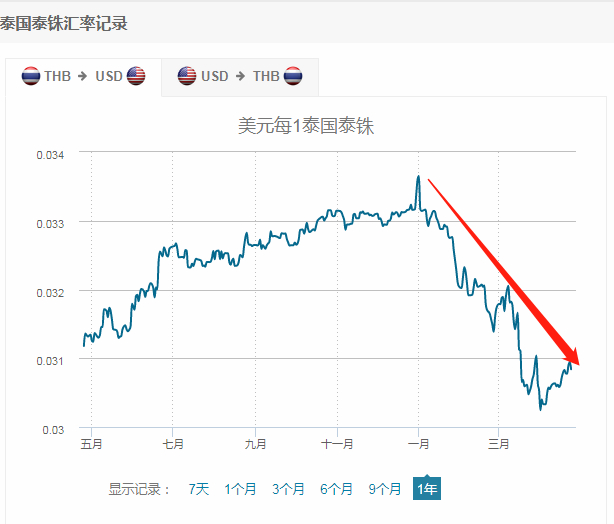
Task: Click the 五月 x-axis label
Action: tap(91, 444)
